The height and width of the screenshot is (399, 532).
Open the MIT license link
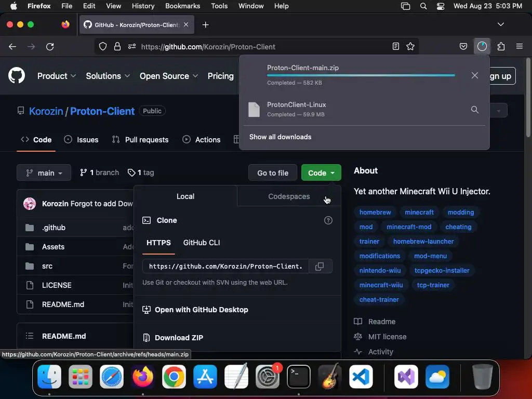coord(387,337)
